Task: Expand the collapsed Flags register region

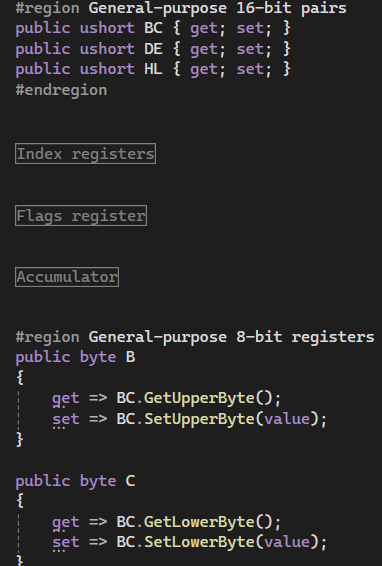Action: [81, 215]
